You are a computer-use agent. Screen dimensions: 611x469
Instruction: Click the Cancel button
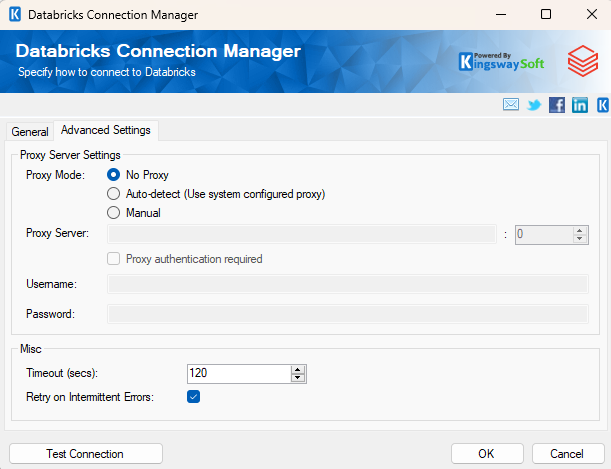568,454
